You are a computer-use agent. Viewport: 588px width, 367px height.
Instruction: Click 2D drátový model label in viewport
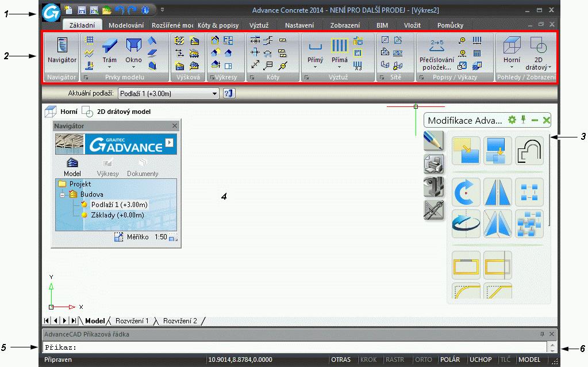pyautogui.click(x=124, y=112)
